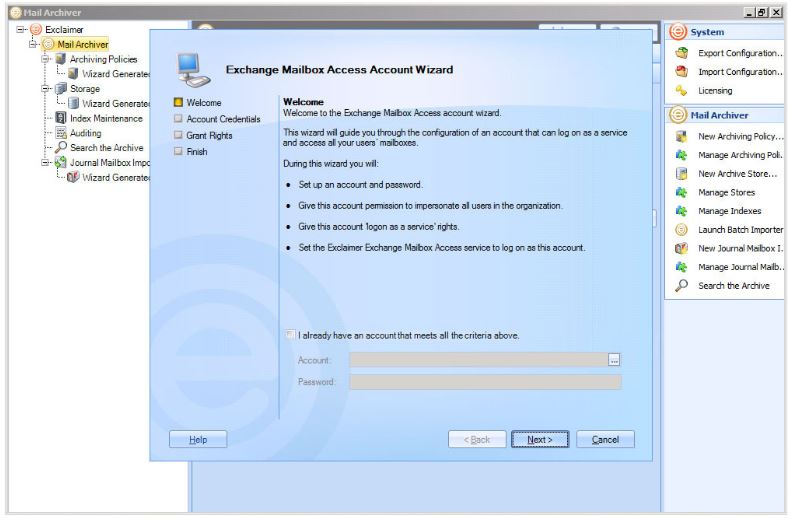The width and height of the screenshot is (792, 519).
Task: Click the New Archiving Policy link
Action: (x=740, y=136)
